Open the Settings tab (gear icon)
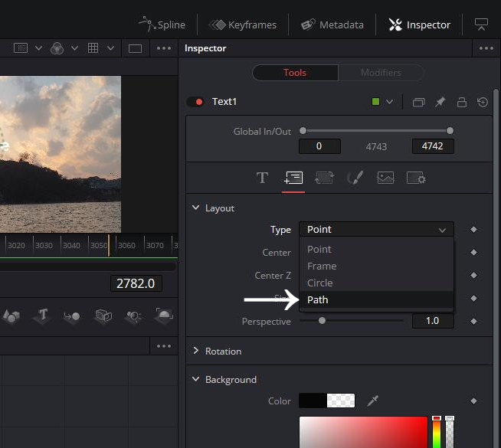 [416, 178]
